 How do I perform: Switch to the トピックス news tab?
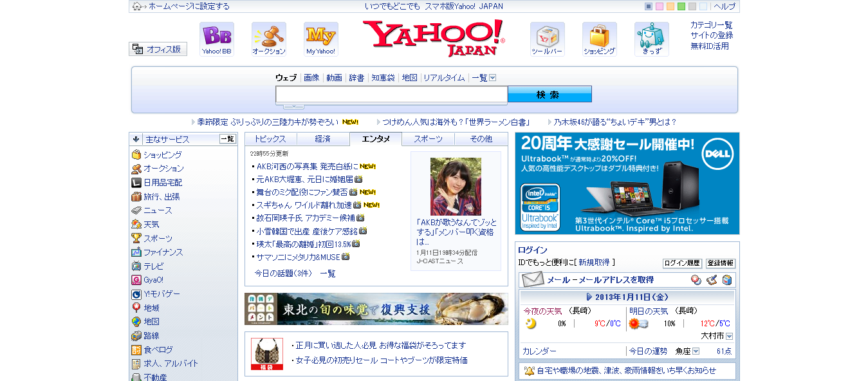pos(271,139)
